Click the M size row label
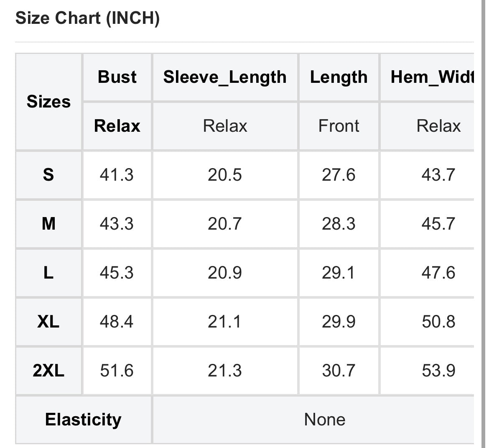 pyautogui.click(x=48, y=223)
